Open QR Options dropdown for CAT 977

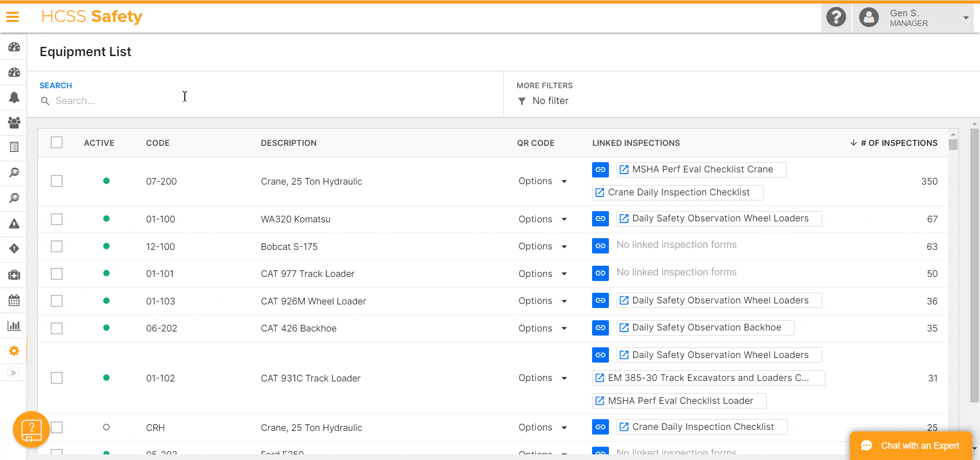tap(543, 274)
